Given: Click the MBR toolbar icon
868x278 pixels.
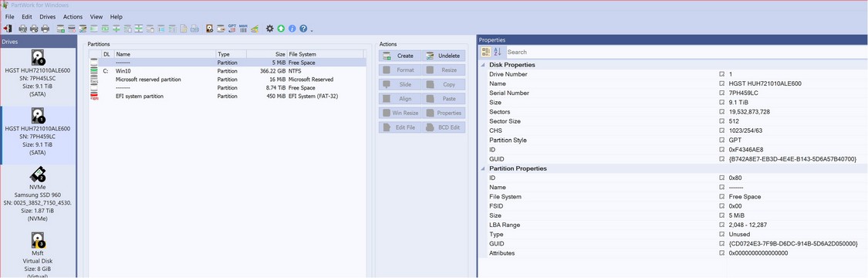Looking at the screenshot, I should [x=244, y=29].
